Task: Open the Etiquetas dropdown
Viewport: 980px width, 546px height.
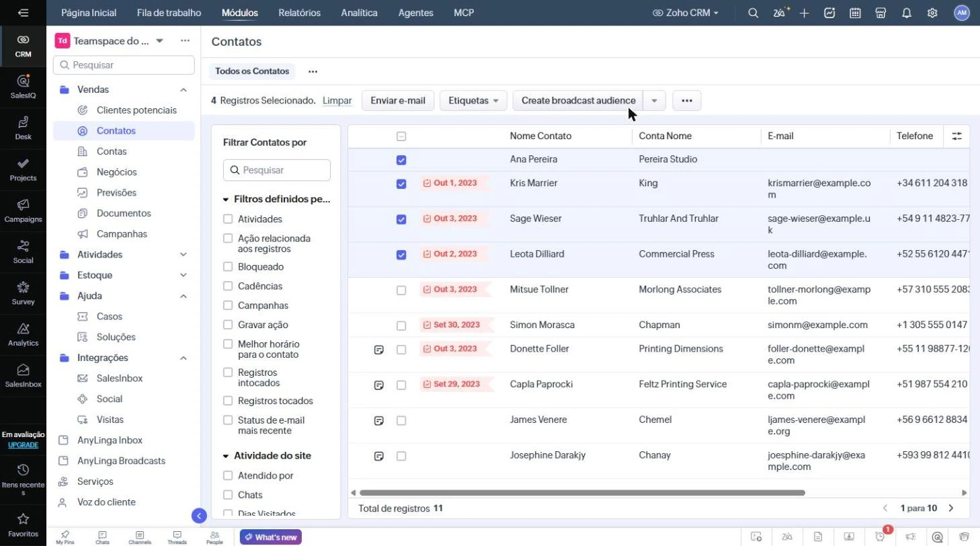Action: [473, 100]
